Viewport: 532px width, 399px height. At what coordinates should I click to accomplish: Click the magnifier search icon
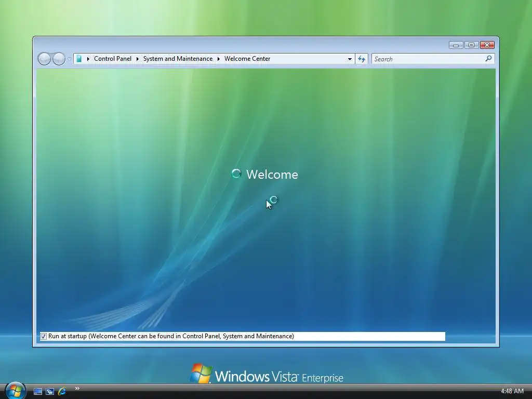488,59
